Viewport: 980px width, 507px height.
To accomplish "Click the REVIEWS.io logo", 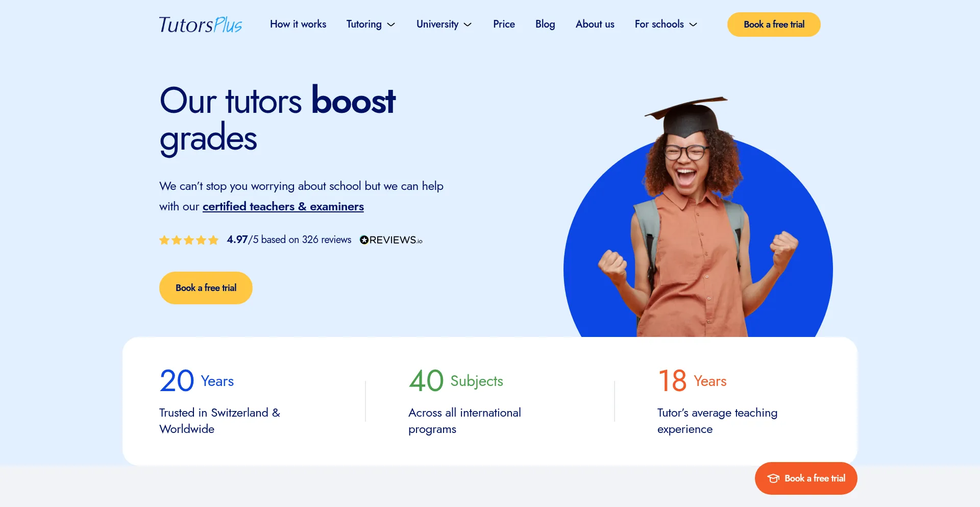I will click(x=391, y=240).
